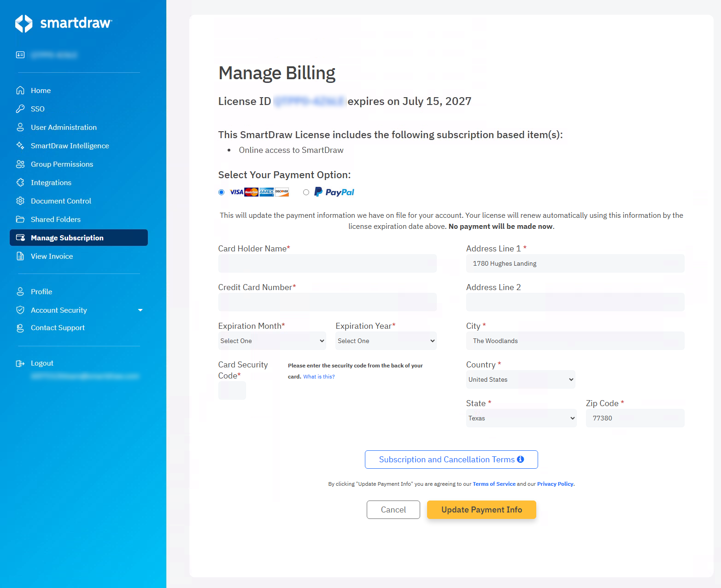Focus the Card Holder Name field

tap(328, 263)
